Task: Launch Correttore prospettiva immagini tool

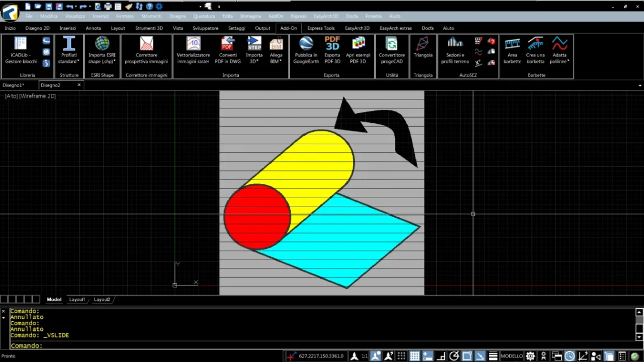Action: click(x=146, y=50)
